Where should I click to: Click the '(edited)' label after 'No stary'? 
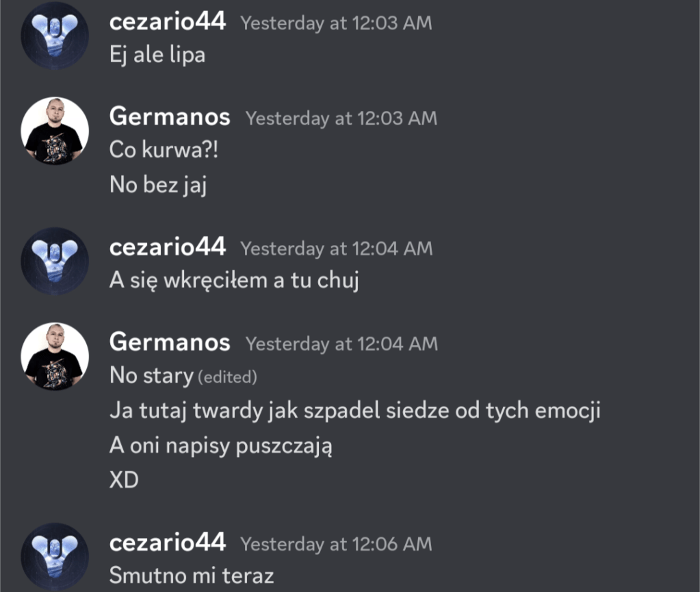pos(227,377)
